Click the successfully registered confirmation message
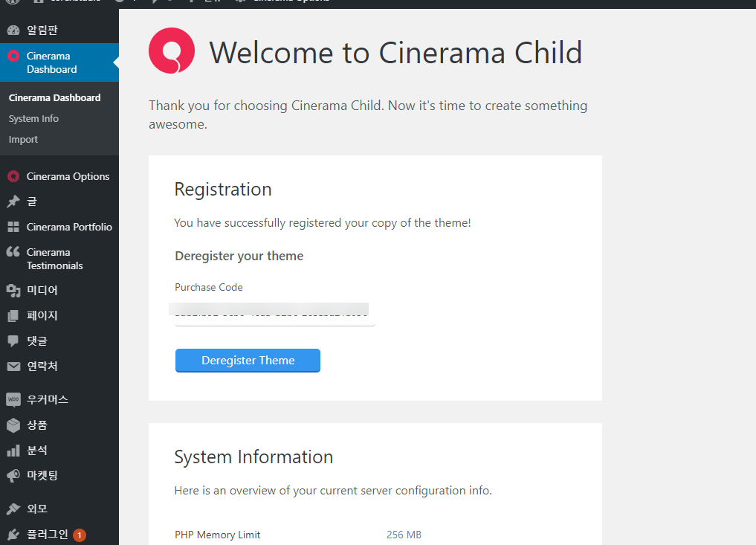This screenshot has width=756, height=545. (323, 223)
